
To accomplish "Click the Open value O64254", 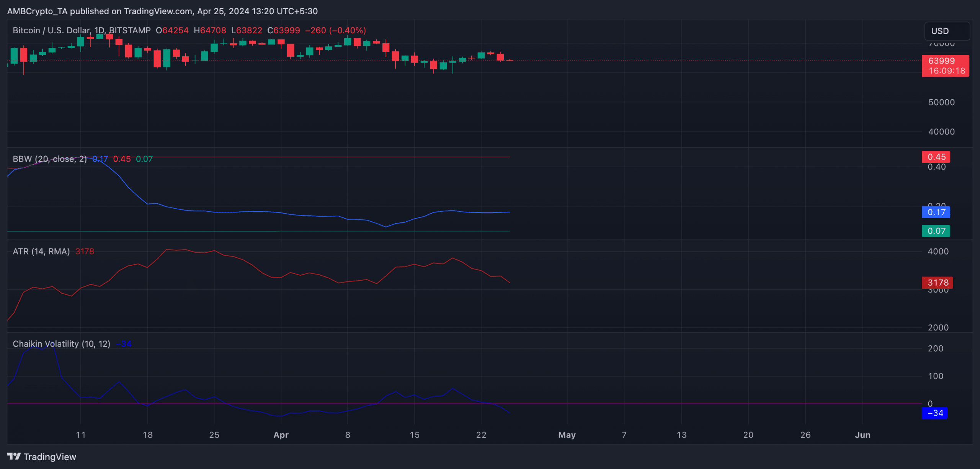I will click(172, 30).
